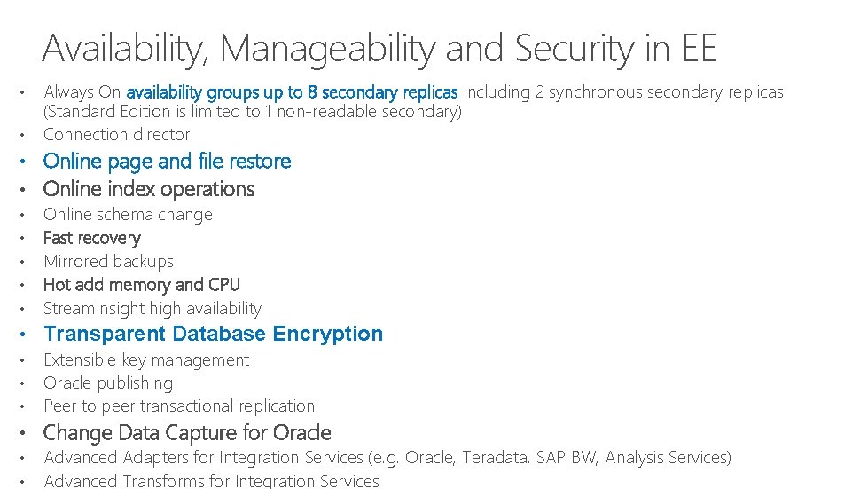Click the 'Connection director' bullet text
The image size is (868, 489).
(x=116, y=135)
